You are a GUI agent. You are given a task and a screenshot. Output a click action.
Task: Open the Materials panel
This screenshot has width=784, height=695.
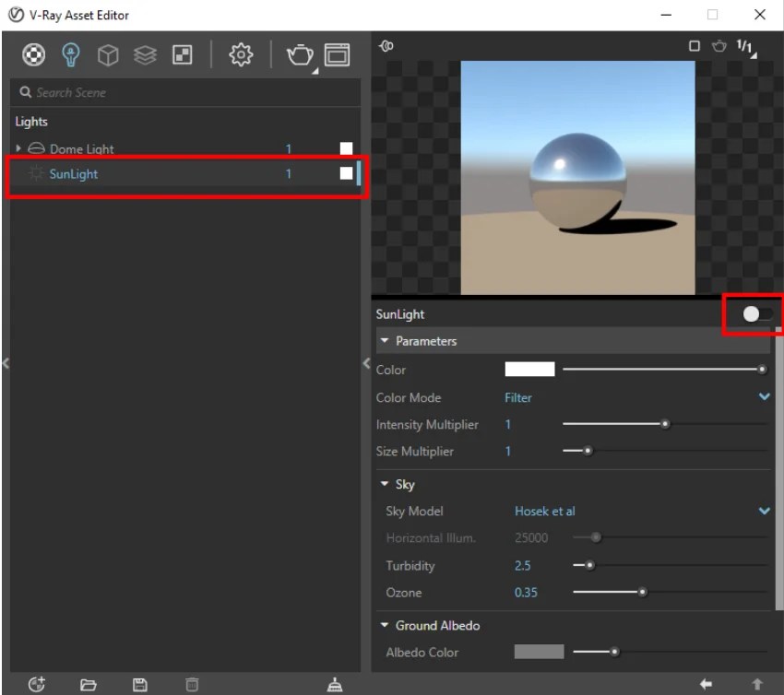[x=33, y=54]
